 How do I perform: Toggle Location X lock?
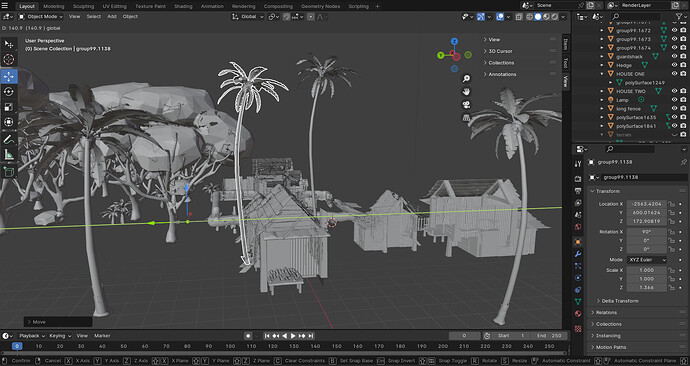671,204
